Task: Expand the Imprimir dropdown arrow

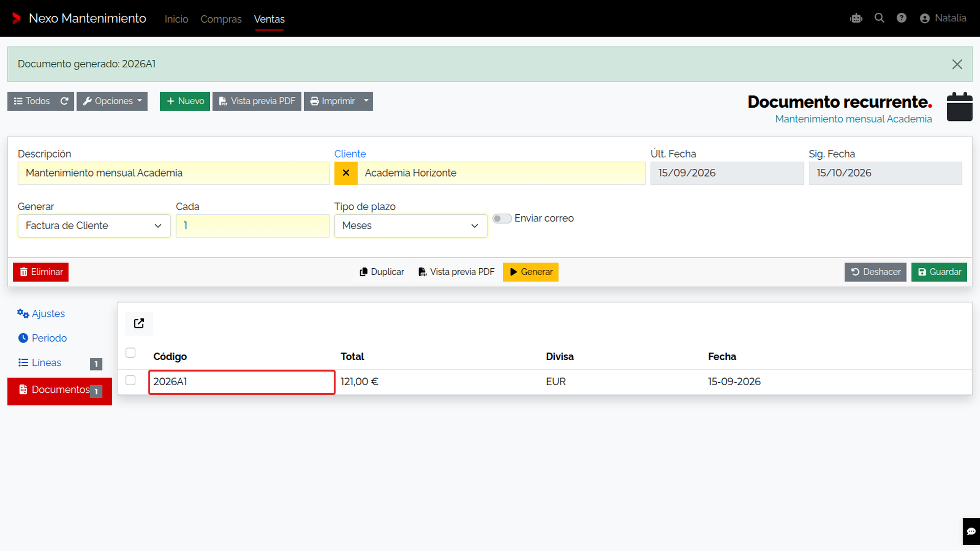Action: tap(366, 101)
